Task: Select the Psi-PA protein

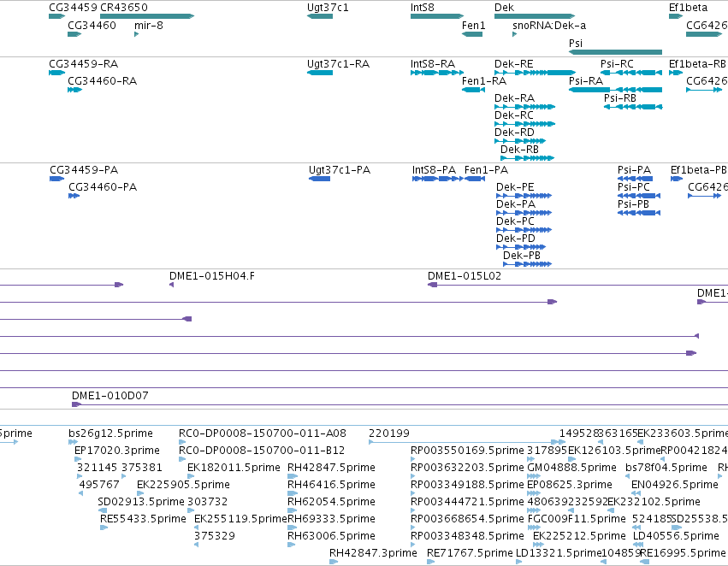Action: pyautogui.click(x=635, y=179)
